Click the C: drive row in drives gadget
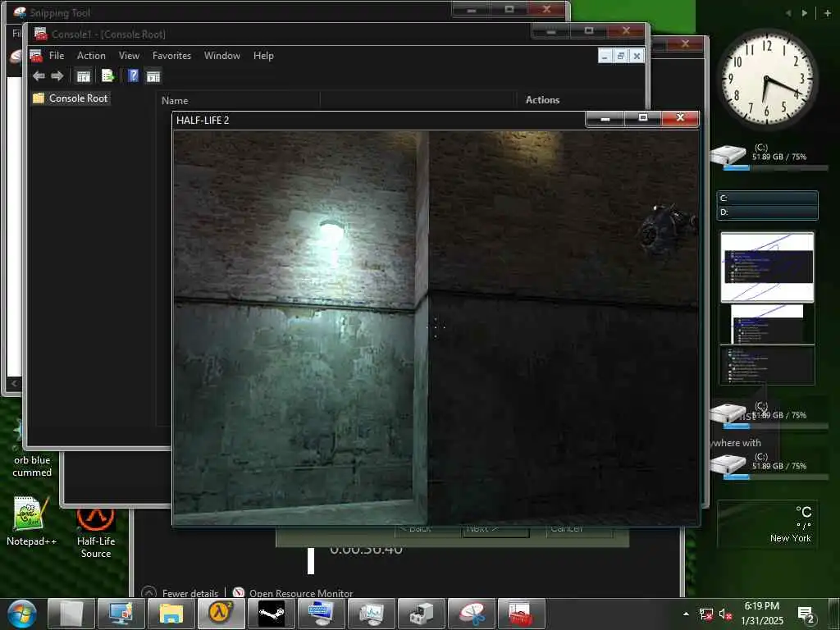The width and height of the screenshot is (840, 630). pos(768,199)
